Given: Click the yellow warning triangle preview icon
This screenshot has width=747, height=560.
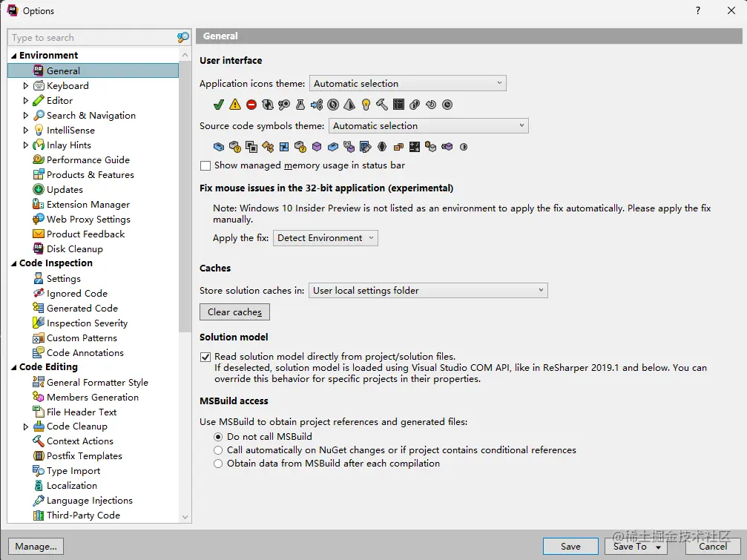Looking at the screenshot, I should point(235,105).
